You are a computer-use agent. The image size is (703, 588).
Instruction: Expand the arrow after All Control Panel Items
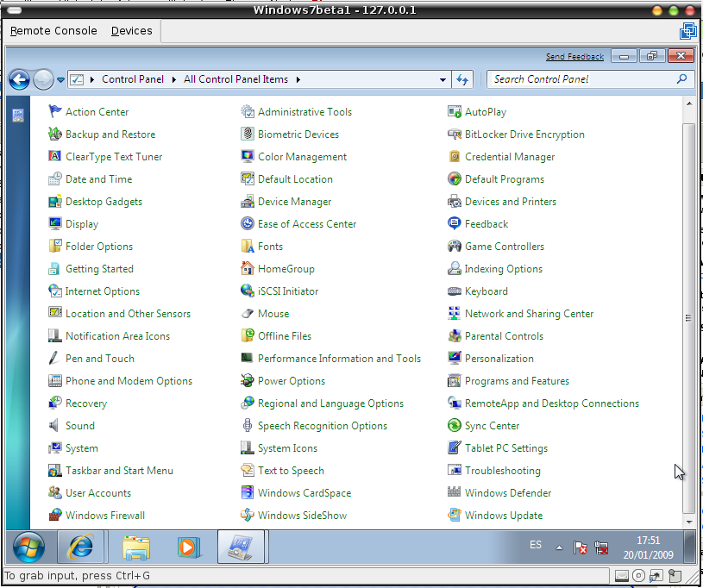[x=298, y=79]
